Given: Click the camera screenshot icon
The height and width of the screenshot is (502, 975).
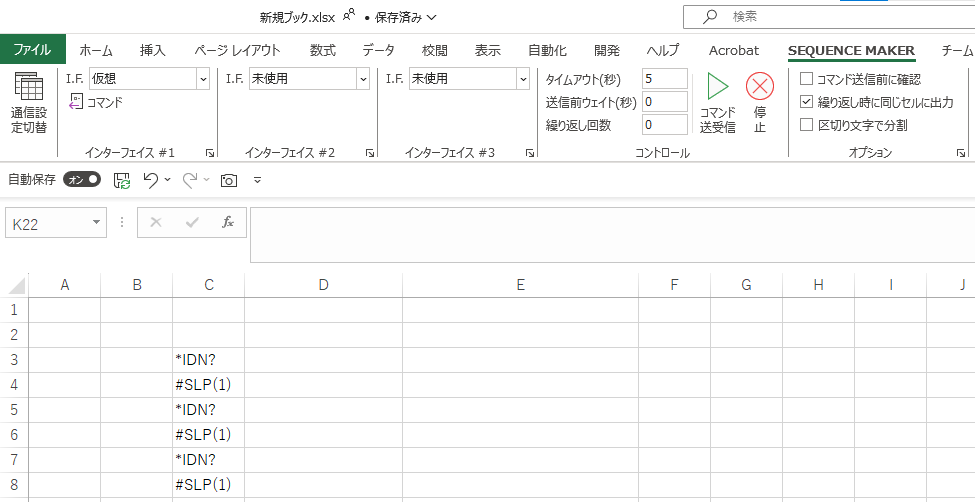Looking at the screenshot, I should [x=229, y=180].
